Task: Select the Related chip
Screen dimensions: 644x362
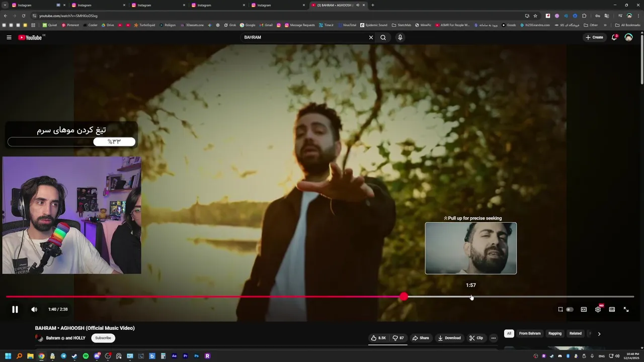Action: click(576, 333)
